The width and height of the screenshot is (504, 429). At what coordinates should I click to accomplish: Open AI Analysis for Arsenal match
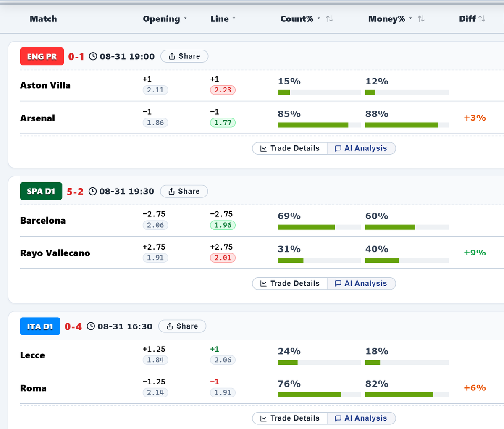(361, 148)
